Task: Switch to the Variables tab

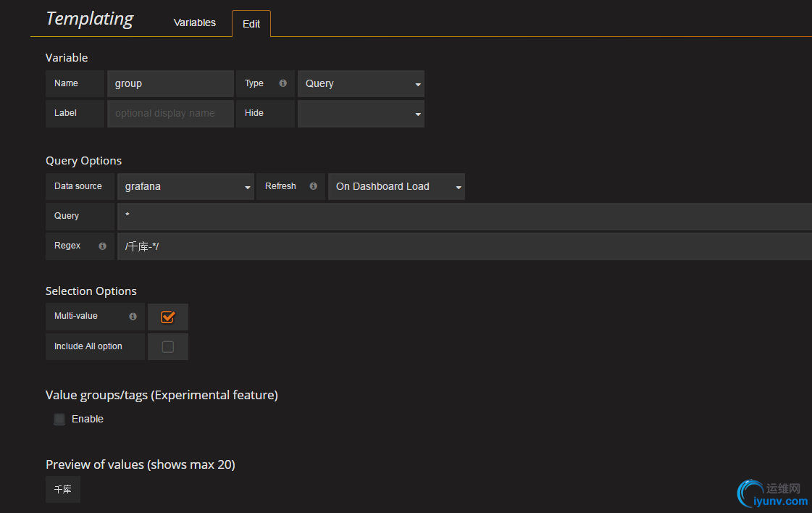Action: (x=195, y=22)
